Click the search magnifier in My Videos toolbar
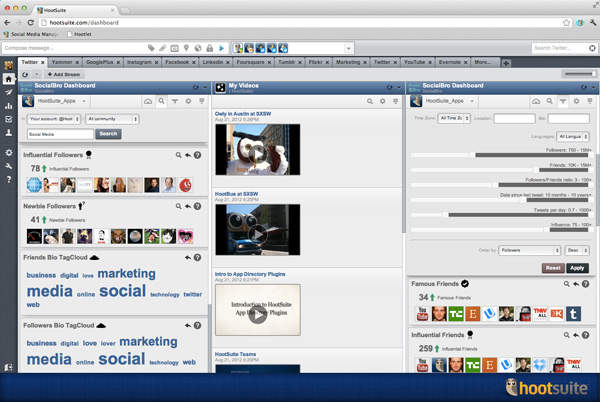The image size is (600, 402). pos(370,101)
